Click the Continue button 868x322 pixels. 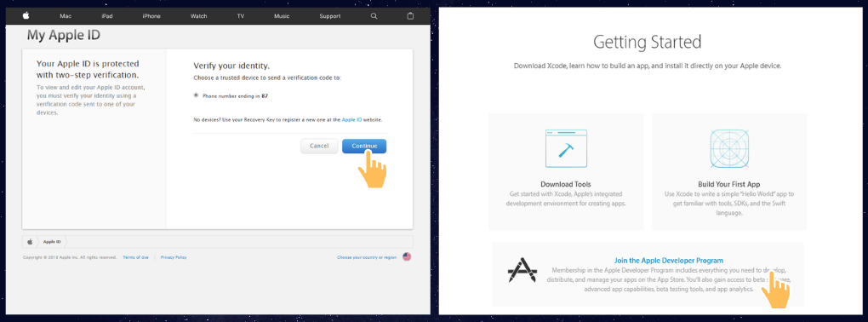point(364,146)
